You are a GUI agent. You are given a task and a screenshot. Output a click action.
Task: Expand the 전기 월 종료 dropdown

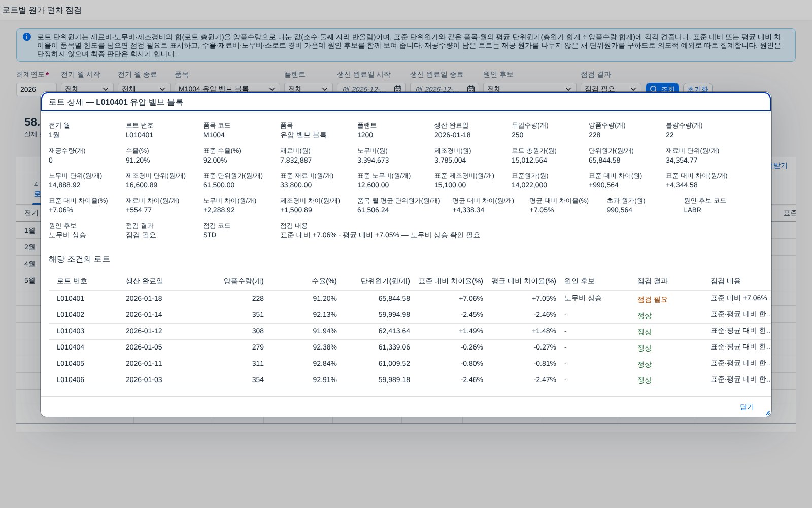[162, 89]
